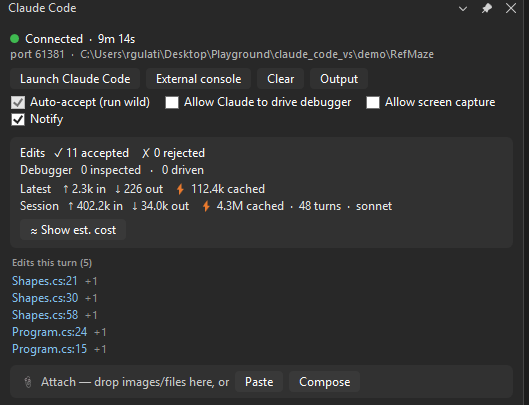This screenshot has height=405, width=529.
Task: Click the pin auto-hide icon
Action: click(x=486, y=8)
